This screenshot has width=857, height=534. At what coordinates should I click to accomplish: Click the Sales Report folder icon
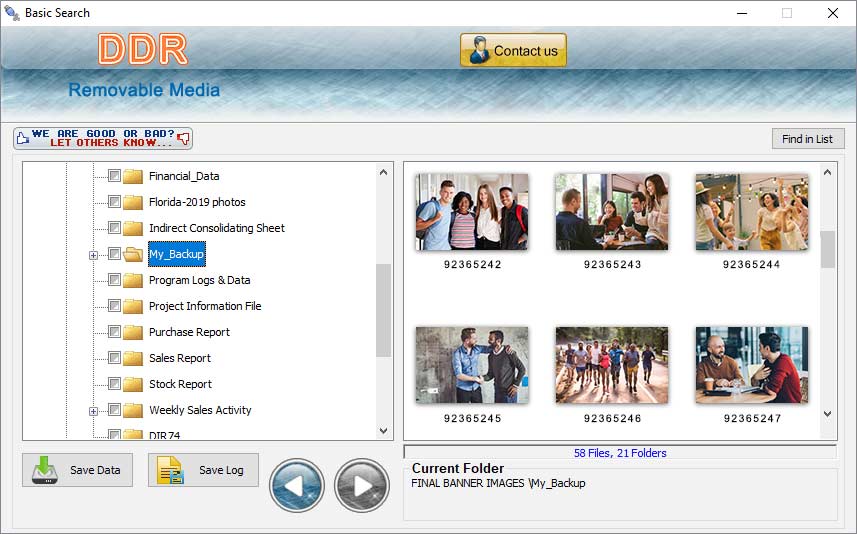(x=133, y=358)
